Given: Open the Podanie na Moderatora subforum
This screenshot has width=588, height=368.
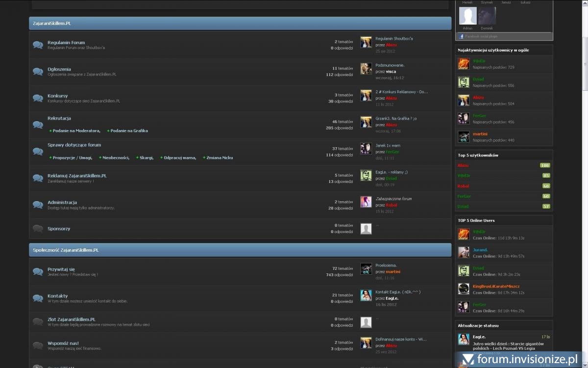Looking at the screenshot, I should coord(76,131).
